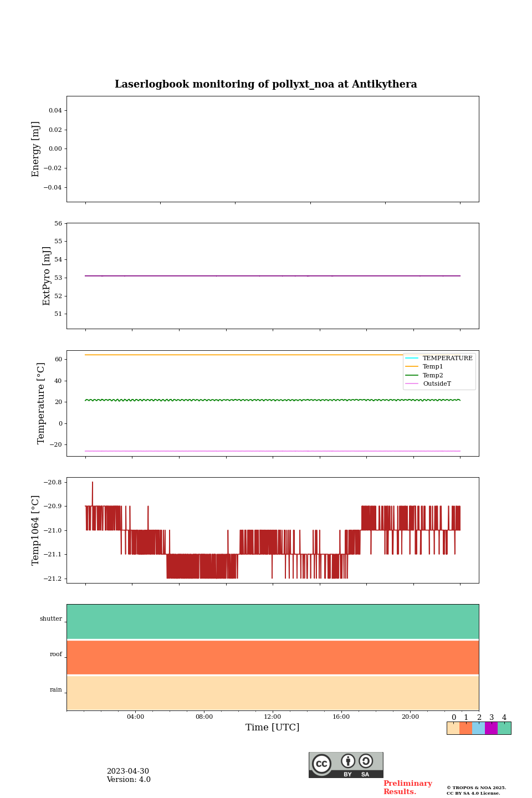The image size is (532, 798).
Task: Click the magenta colorbar swatch labeled 3
Action: click(491, 728)
